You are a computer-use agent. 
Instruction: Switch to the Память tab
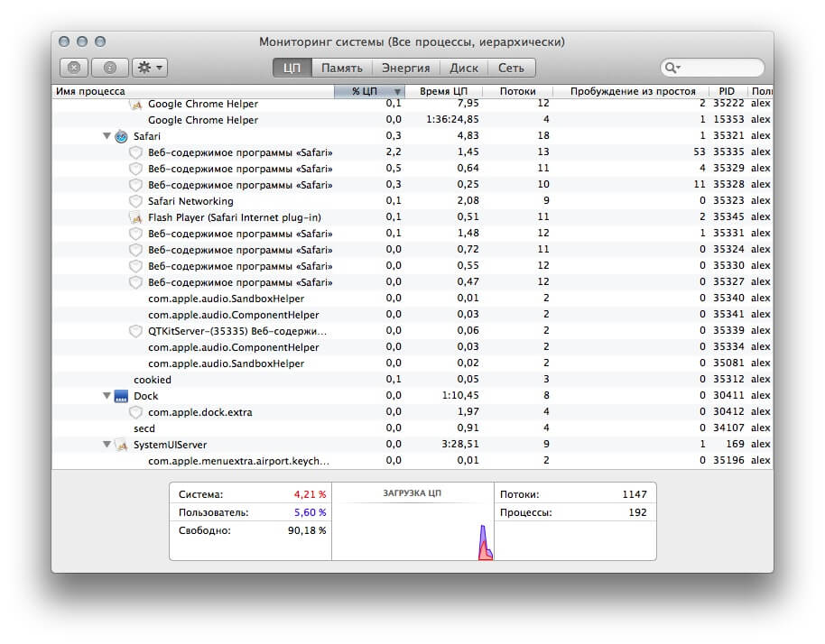pyautogui.click(x=342, y=68)
